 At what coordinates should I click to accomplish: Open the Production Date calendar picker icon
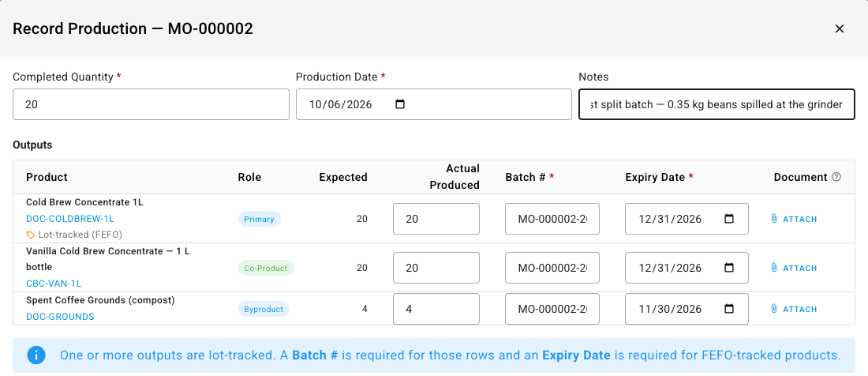(x=400, y=104)
